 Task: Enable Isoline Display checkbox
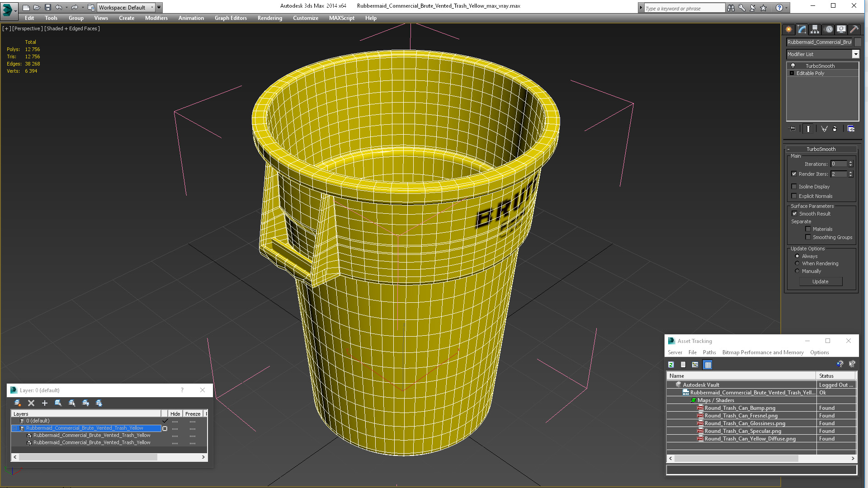click(794, 187)
